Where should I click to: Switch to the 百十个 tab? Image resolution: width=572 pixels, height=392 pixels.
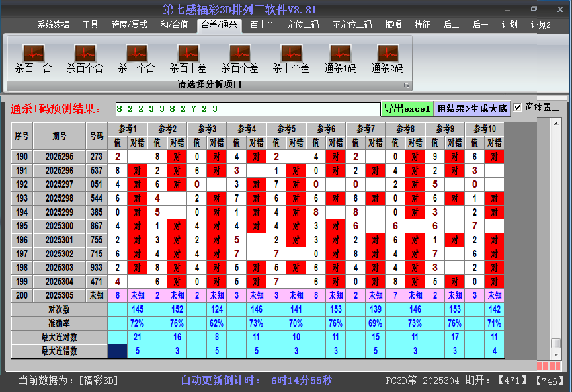point(262,25)
